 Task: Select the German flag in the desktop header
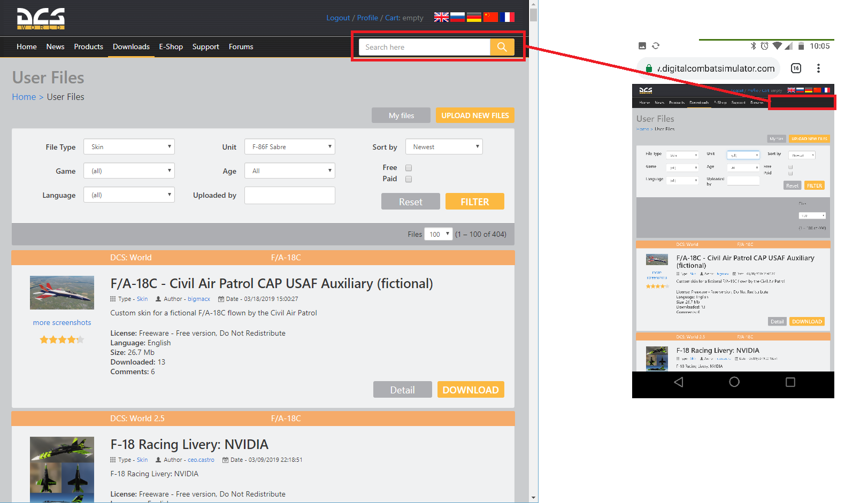(x=474, y=17)
